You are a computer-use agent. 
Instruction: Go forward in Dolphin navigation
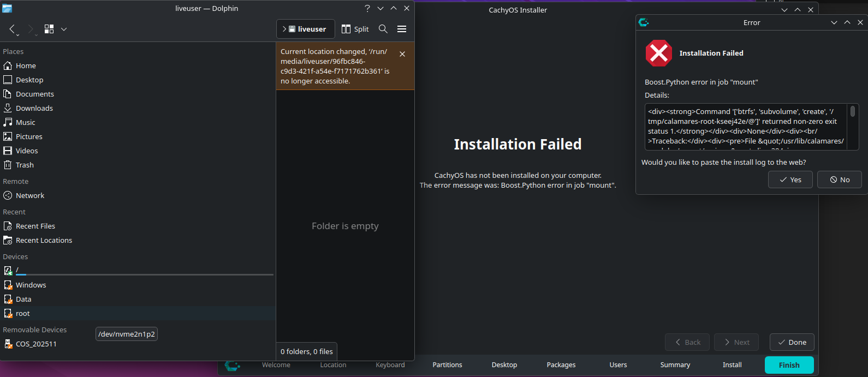point(31,29)
